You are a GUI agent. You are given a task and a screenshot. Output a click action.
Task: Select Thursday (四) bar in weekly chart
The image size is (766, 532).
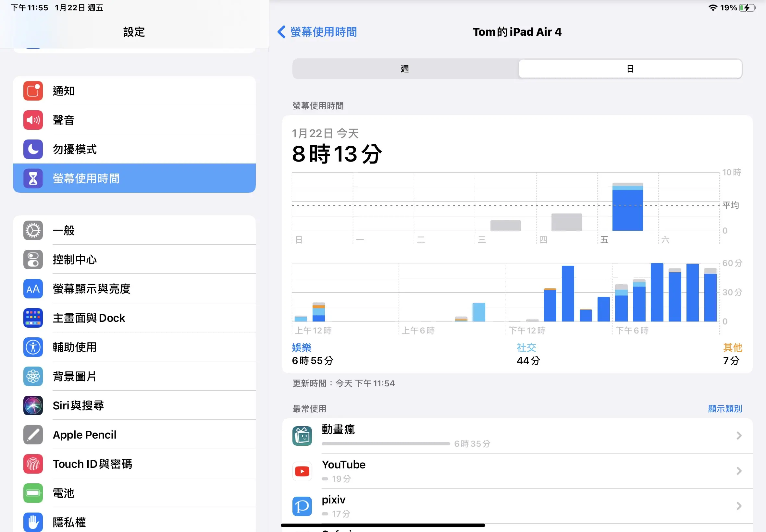click(x=567, y=222)
